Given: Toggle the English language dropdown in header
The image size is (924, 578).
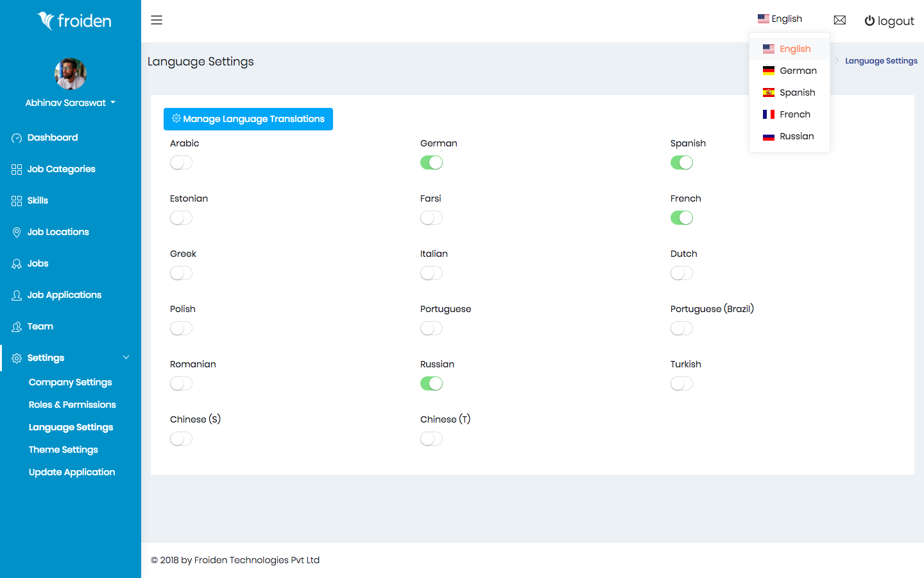Looking at the screenshot, I should (x=780, y=19).
